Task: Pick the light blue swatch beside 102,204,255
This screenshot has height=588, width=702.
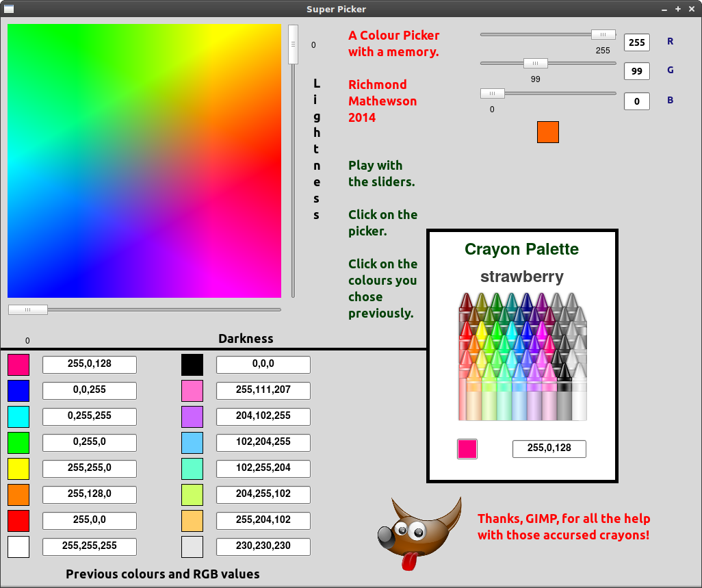Action: (x=192, y=443)
